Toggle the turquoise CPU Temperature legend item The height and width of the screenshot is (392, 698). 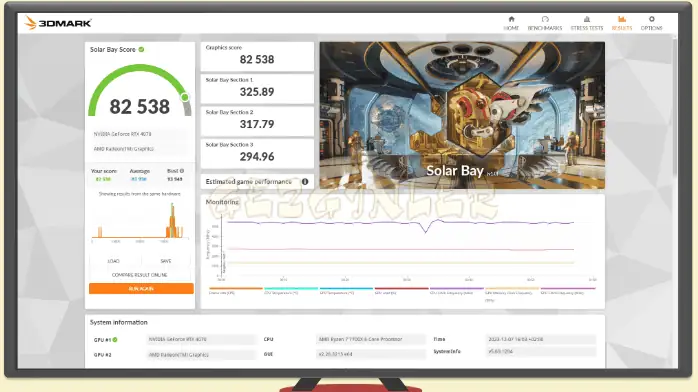click(291, 291)
